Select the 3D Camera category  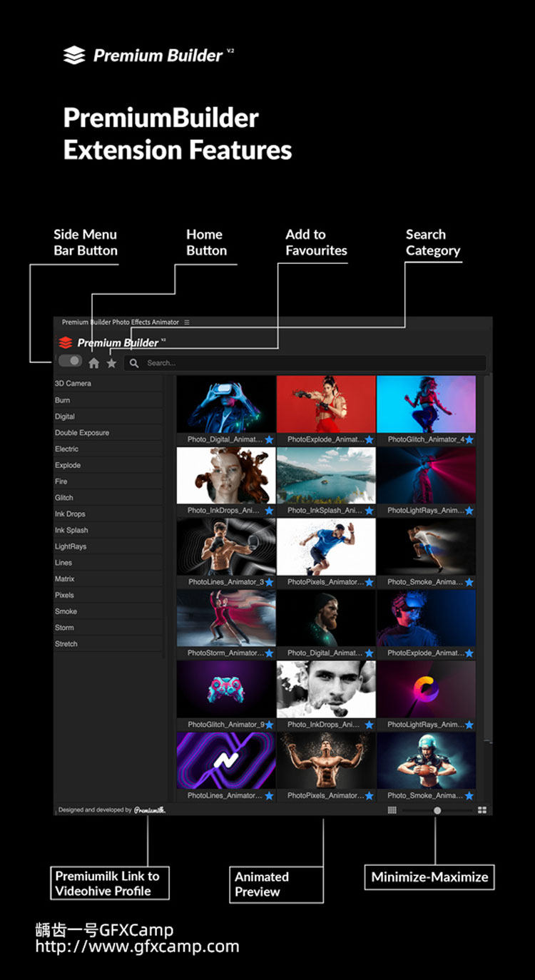click(x=108, y=384)
